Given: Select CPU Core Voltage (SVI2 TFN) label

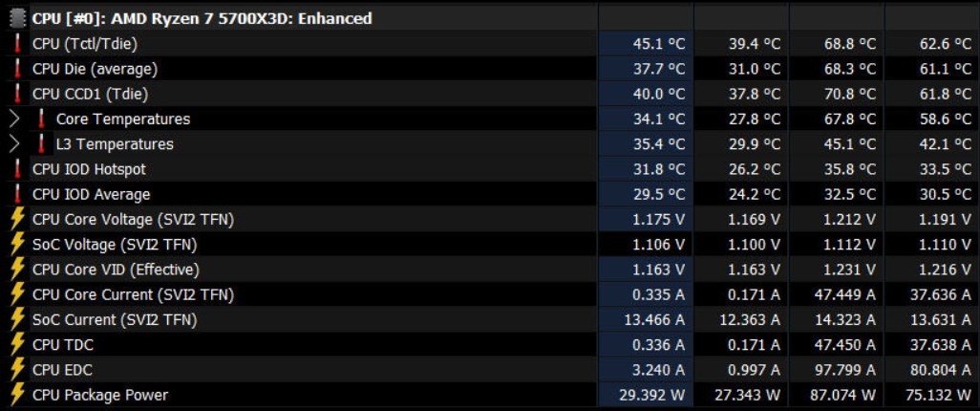Looking at the screenshot, I should (x=134, y=219).
